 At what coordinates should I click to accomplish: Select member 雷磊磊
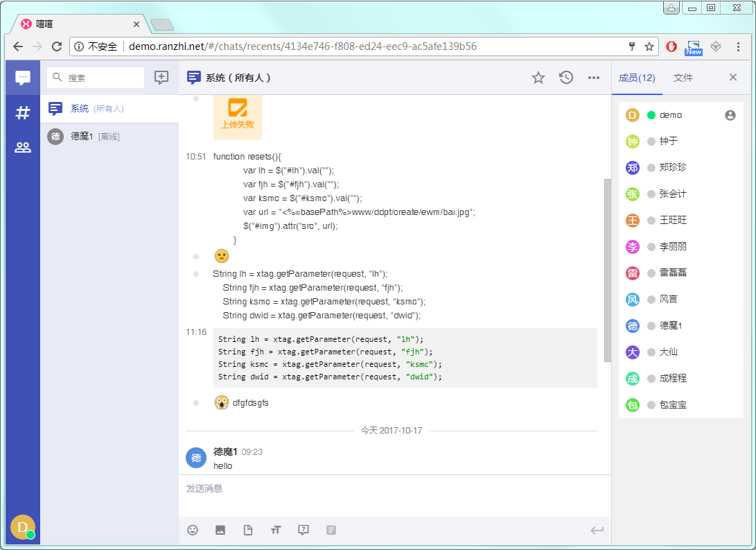[680, 273]
